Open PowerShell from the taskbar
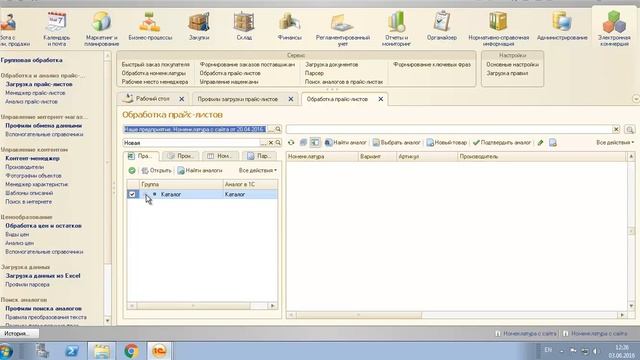 coord(72,351)
